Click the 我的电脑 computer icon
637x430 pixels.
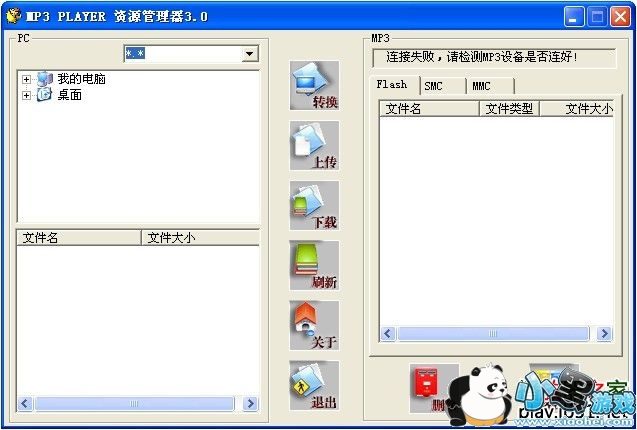click(x=45, y=79)
